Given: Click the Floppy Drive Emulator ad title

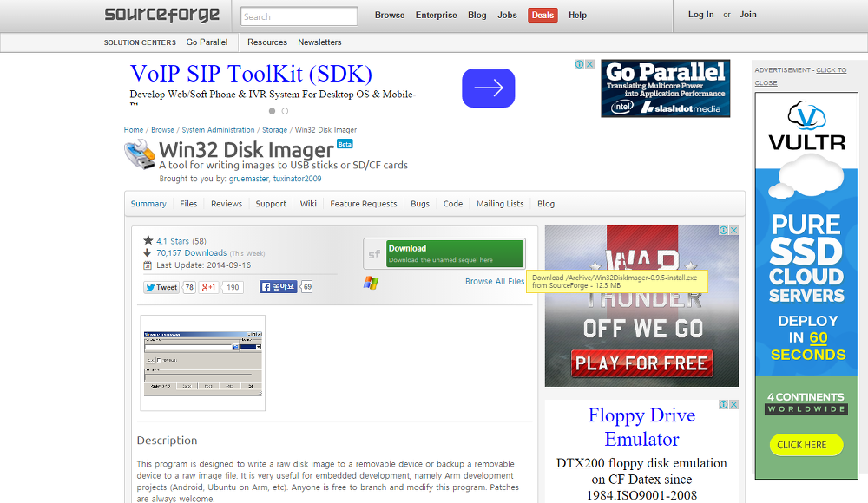Looking at the screenshot, I should pos(641,427).
